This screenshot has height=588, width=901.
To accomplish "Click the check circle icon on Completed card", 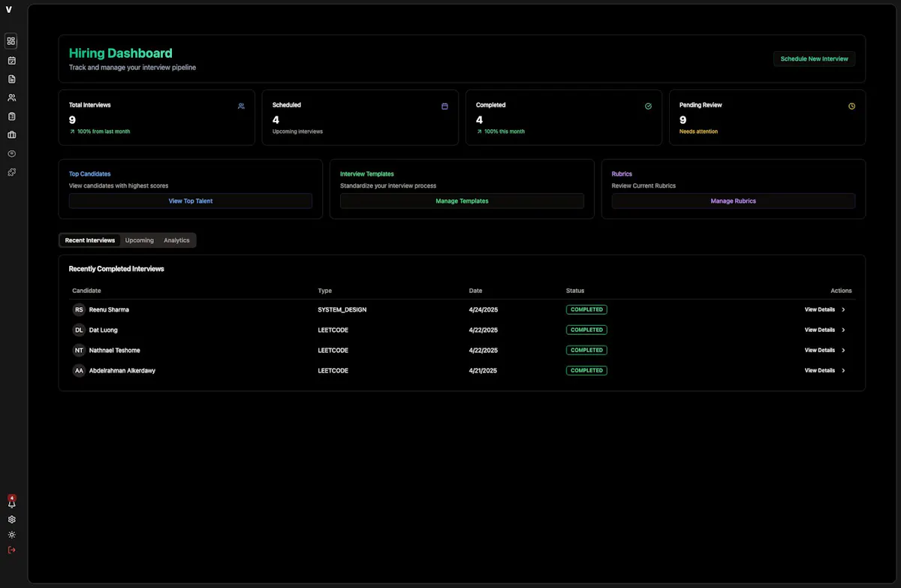I will (x=648, y=106).
